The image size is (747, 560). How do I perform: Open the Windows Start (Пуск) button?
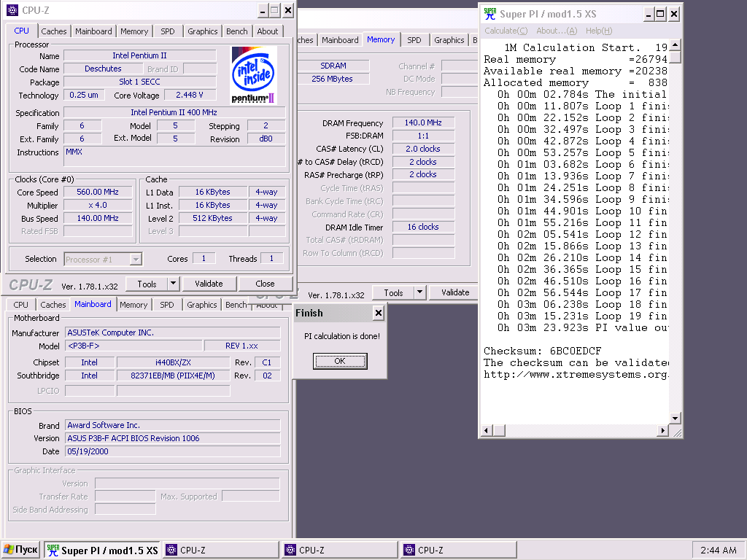(x=20, y=550)
